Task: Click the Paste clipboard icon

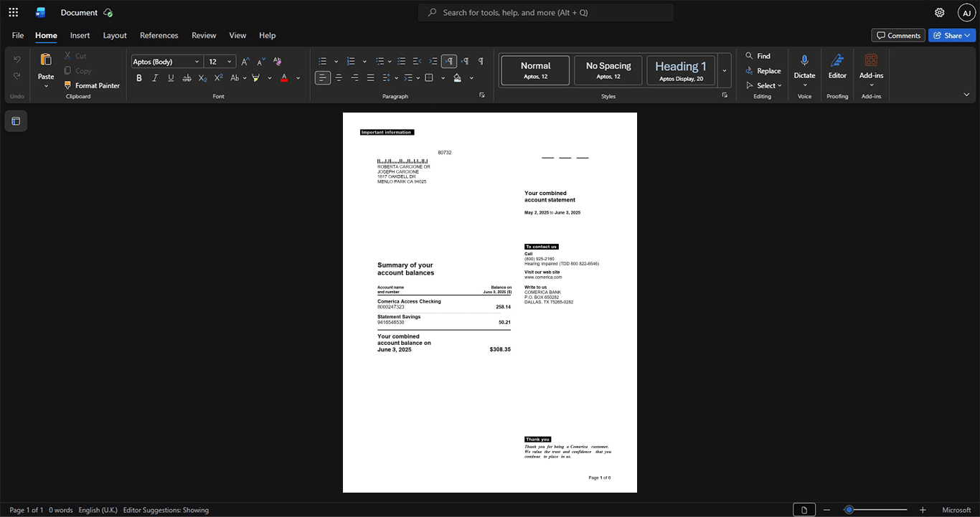Action: pyautogui.click(x=46, y=60)
